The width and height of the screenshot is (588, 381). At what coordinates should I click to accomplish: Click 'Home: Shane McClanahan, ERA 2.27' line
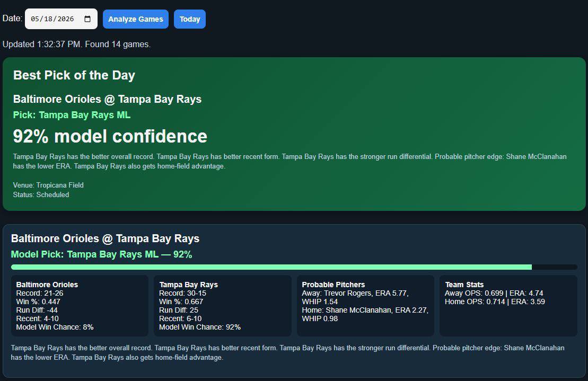tap(365, 310)
